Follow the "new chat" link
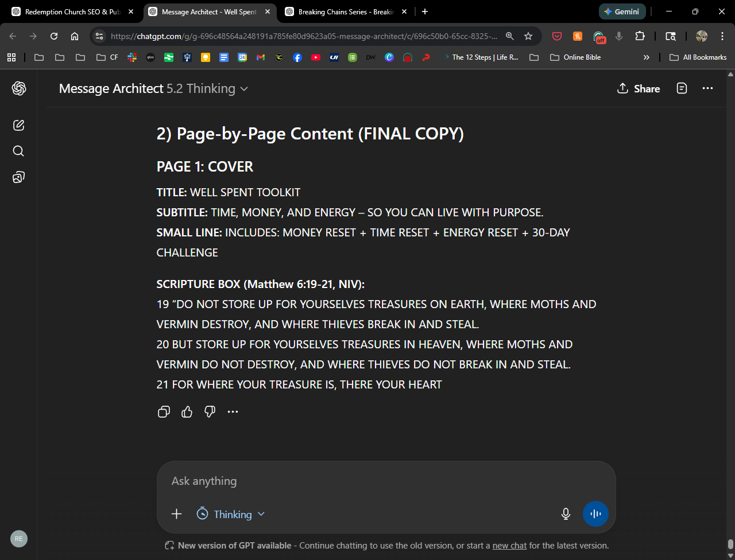The image size is (735, 560). click(x=509, y=546)
